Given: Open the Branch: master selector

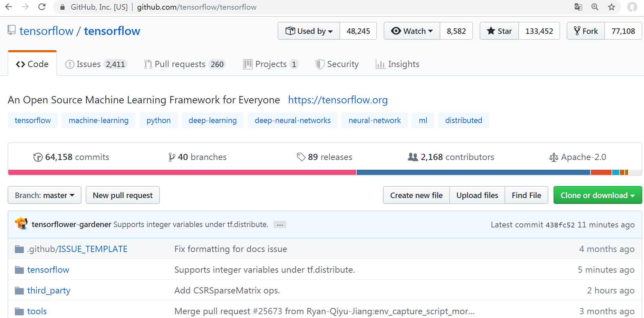Looking at the screenshot, I should tap(45, 195).
